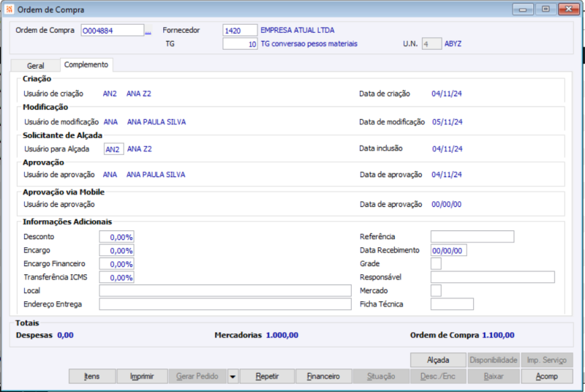Click the Mobile approval date 00/00/00
This screenshot has width=585, height=392.
point(447,204)
